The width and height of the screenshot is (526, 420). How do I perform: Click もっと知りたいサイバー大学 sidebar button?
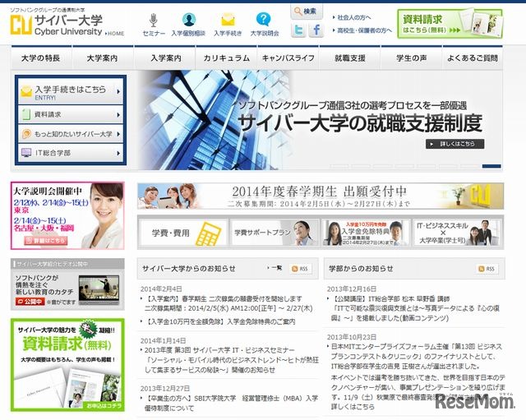71,134
